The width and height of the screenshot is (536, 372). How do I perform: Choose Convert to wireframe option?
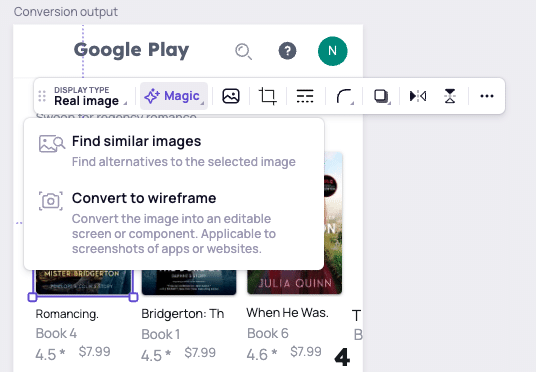[174, 224]
